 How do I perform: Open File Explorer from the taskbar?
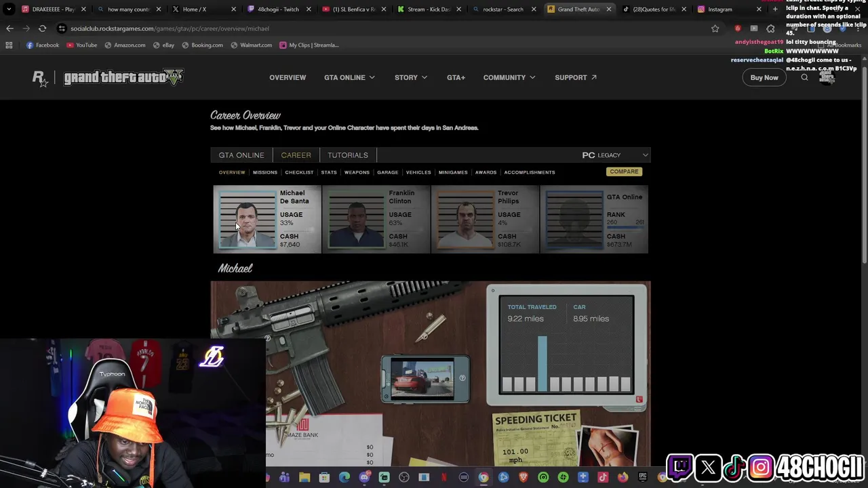[304, 477]
